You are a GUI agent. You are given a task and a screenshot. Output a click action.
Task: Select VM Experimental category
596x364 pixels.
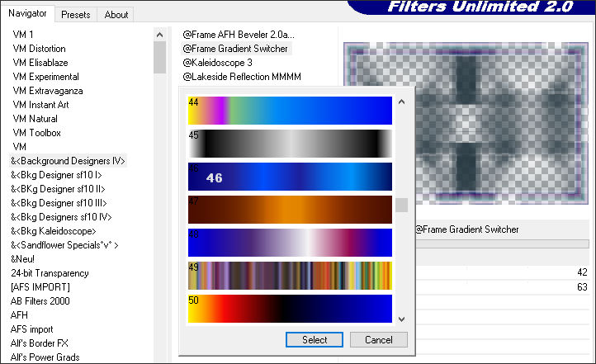[45, 77]
